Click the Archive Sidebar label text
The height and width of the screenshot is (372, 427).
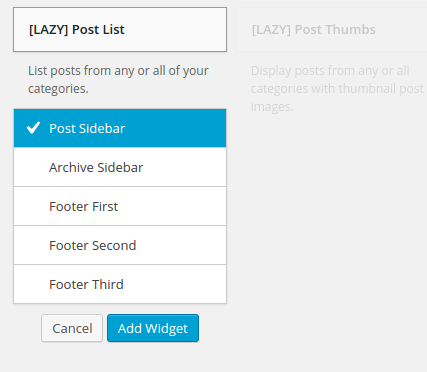point(96,167)
